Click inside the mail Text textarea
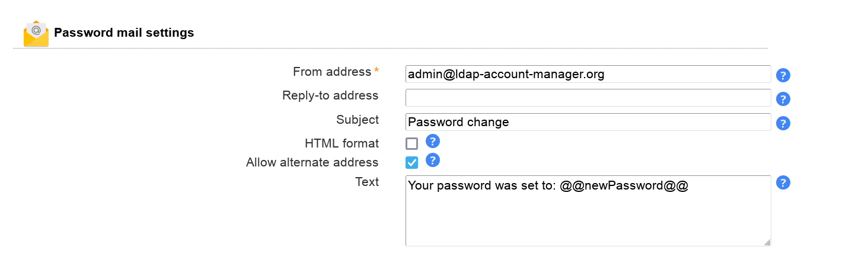Image resolution: width=868 pixels, height=279 pixels. (588, 213)
